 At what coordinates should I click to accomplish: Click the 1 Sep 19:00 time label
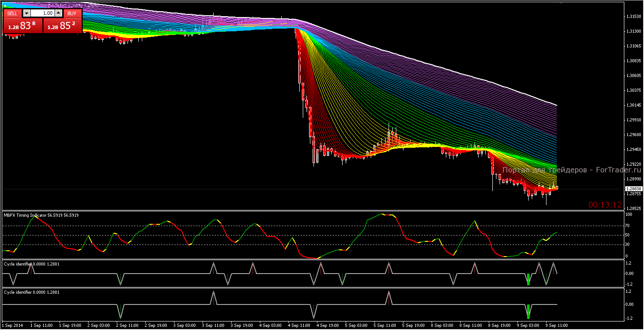71,326
